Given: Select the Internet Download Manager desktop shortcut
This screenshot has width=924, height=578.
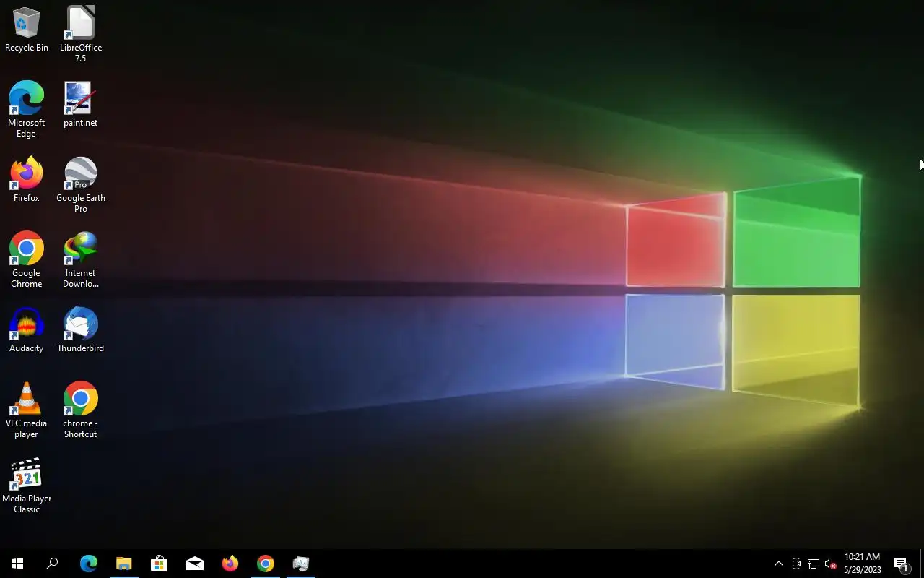Looking at the screenshot, I should [80, 260].
